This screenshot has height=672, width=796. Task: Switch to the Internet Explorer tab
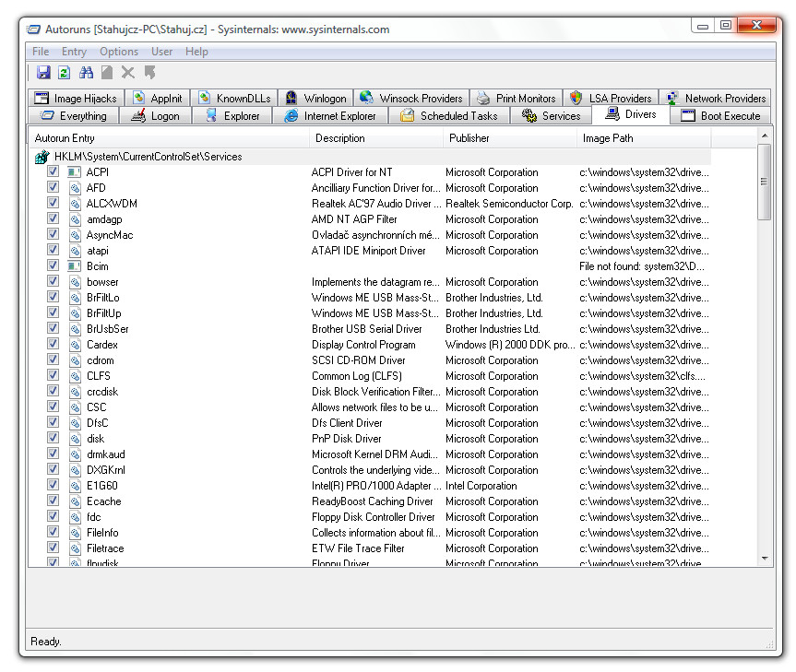(x=330, y=116)
